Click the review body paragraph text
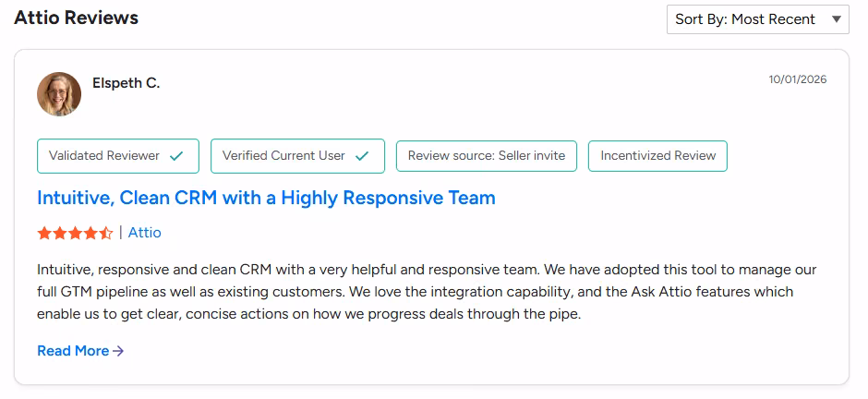The width and height of the screenshot is (868, 399). click(x=427, y=292)
